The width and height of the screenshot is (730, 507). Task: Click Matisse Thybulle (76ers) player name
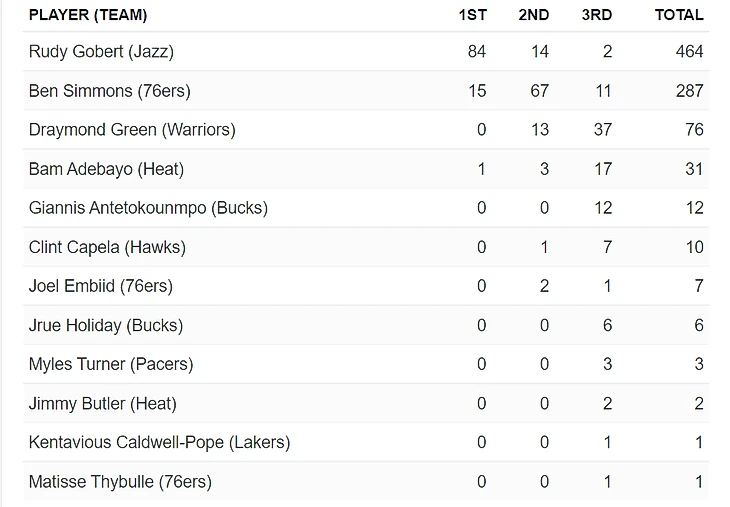[x=120, y=481]
